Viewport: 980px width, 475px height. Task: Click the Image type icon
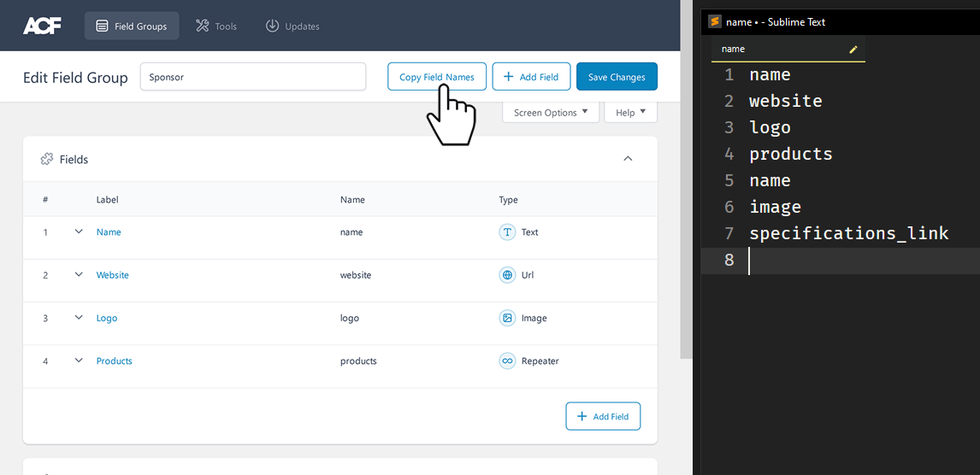(x=507, y=318)
